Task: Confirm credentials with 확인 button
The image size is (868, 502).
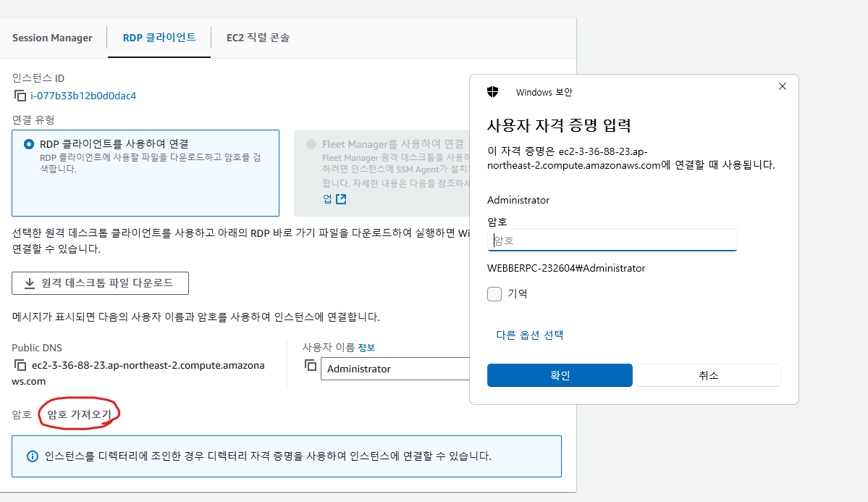Action: (x=560, y=375)
